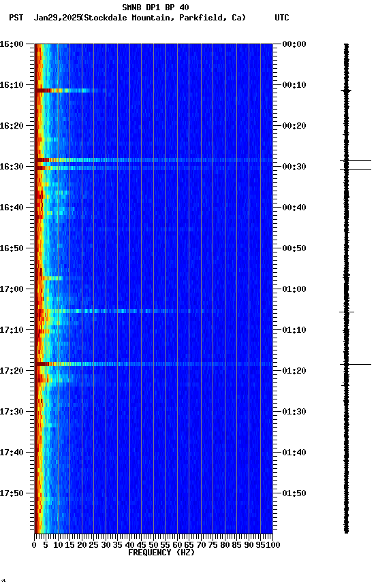The width and height of the screenshot is (376, 588).
Task: Click the '01:00' UTC time label
Action: 294,289
